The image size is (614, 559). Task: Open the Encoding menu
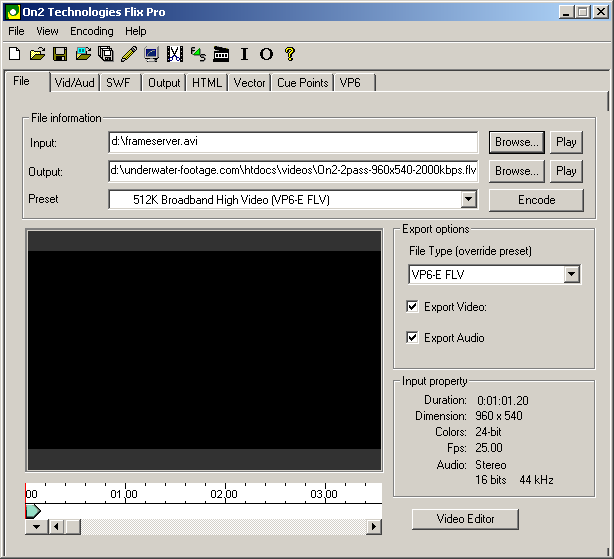[91, 31]
